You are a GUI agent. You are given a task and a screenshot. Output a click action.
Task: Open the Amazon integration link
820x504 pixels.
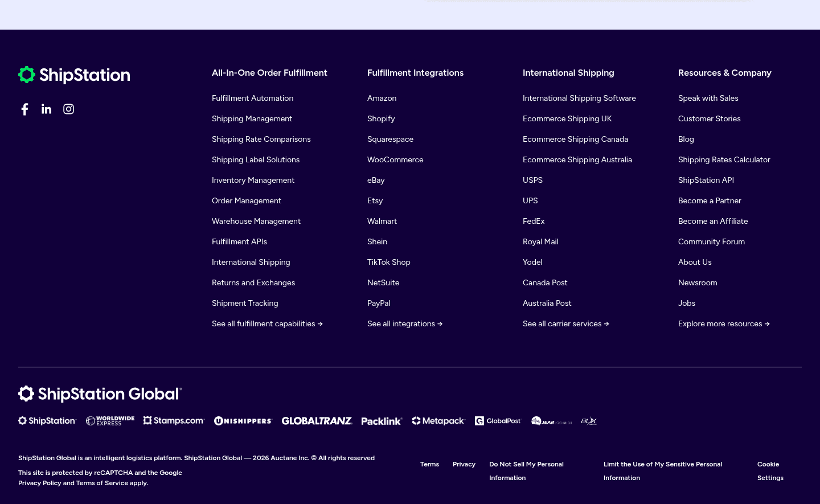[x=382, y=98]
